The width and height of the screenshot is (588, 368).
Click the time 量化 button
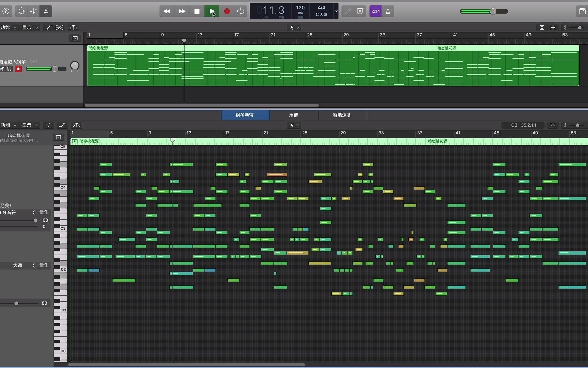click(x=44, y=212)
